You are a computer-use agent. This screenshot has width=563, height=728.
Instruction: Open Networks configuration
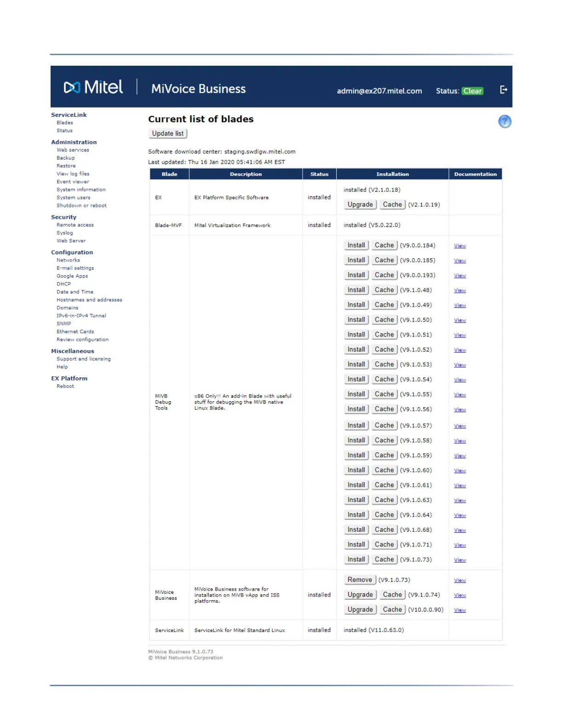click(68, 260)
